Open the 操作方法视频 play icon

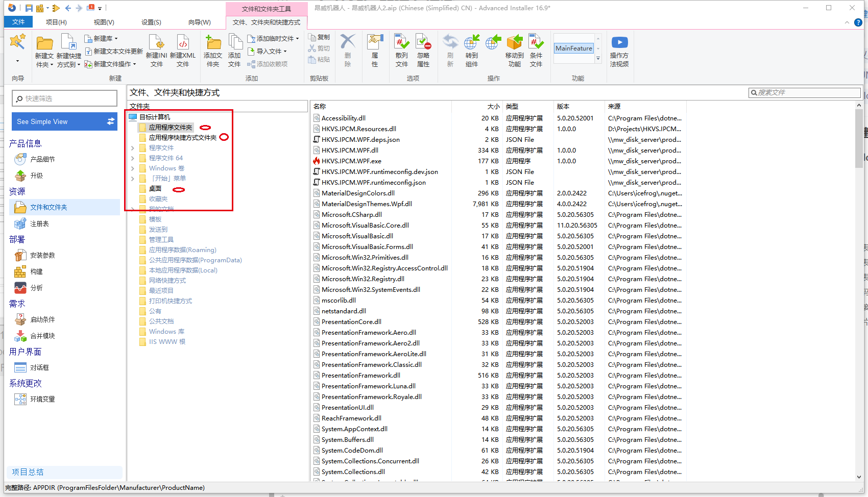click(619, 42)
